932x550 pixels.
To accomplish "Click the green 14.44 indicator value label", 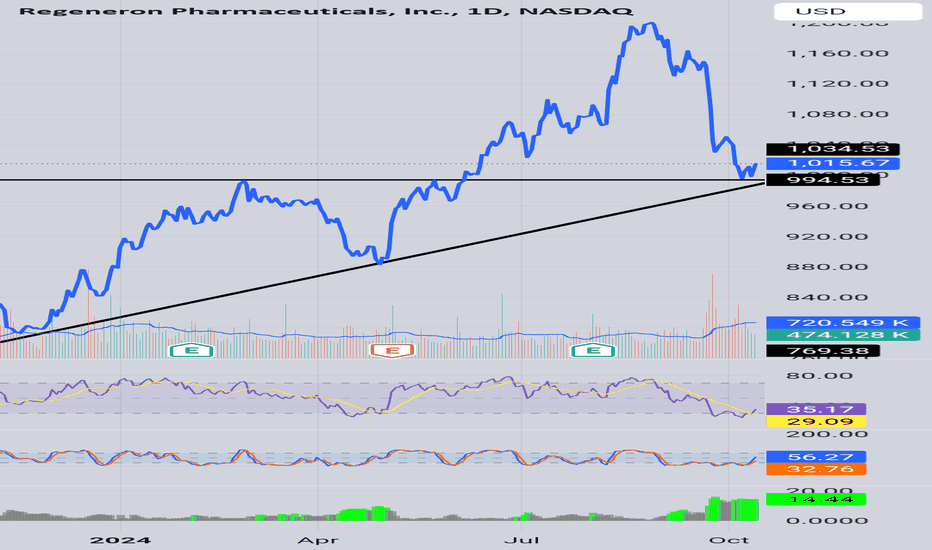I will point(816,499).
